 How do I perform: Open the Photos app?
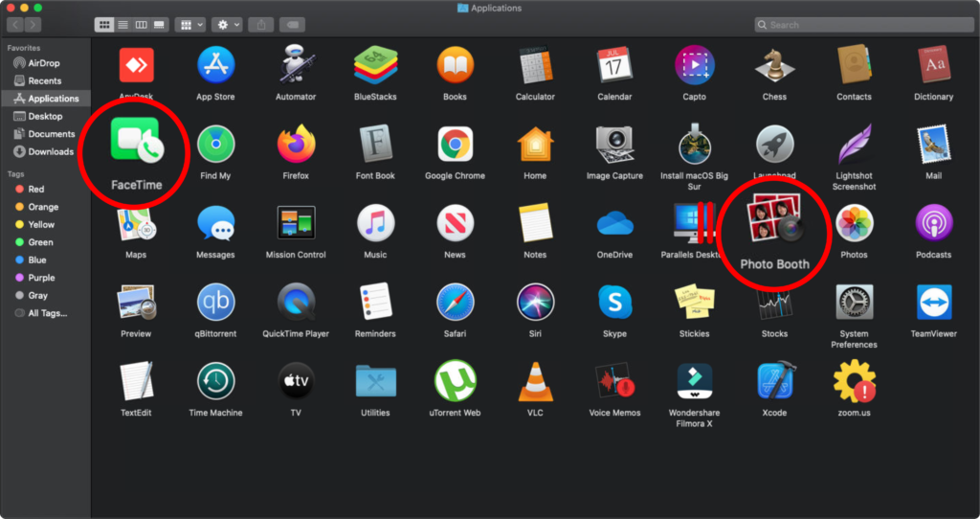(854, 223)
